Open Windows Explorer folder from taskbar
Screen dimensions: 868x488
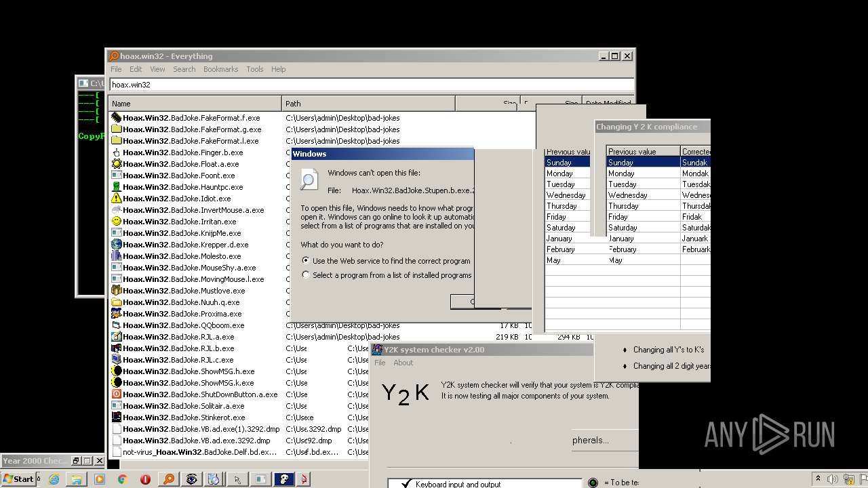point(77,479)
